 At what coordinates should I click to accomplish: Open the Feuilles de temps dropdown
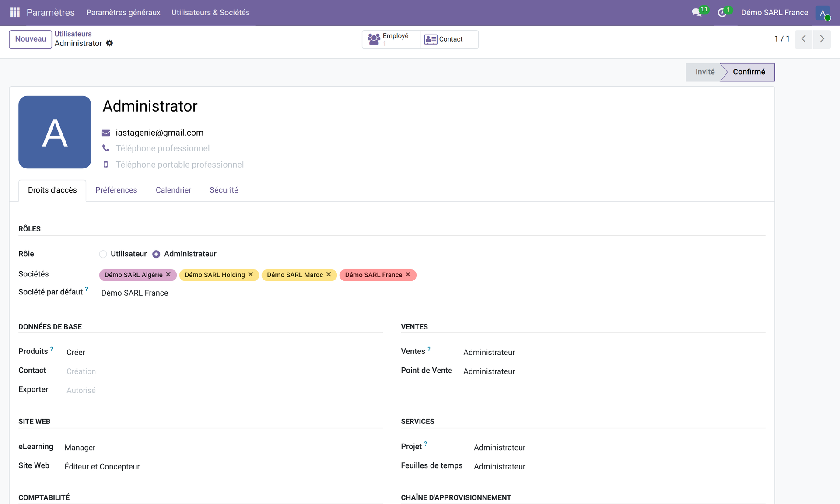coord(619,467)
